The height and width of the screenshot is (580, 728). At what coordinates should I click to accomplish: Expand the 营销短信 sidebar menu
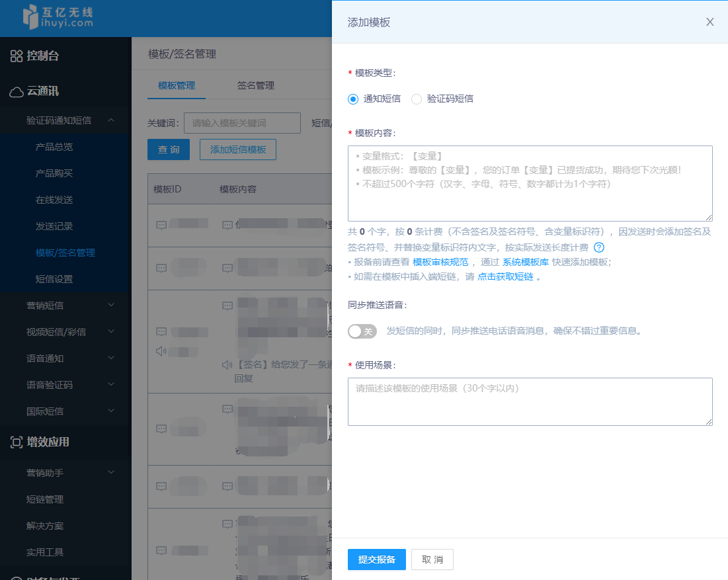tap(111, 305)
